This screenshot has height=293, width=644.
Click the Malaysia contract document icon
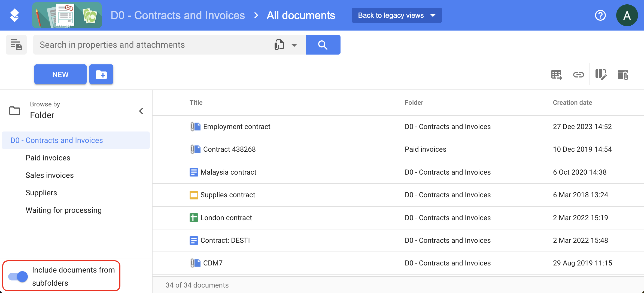coord(194,172)
